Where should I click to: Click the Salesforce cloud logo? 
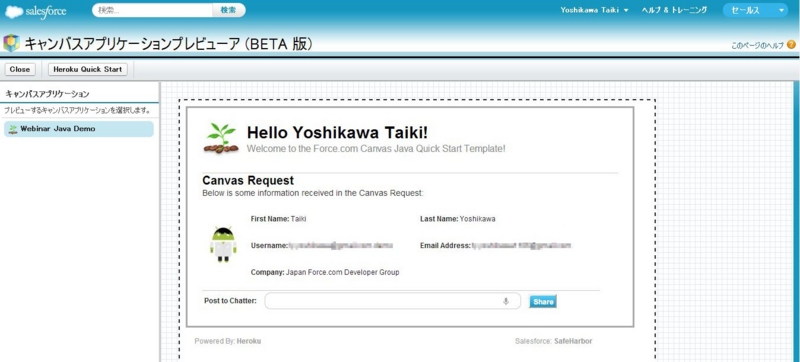pyautogui.click(x=36, y=11)
